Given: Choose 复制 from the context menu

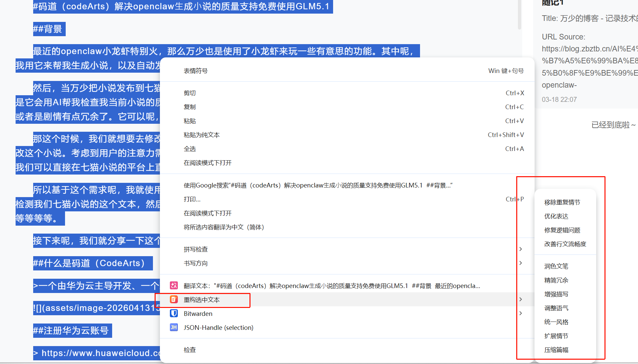Looking at the screenshot, I should [x=190, y=107].
